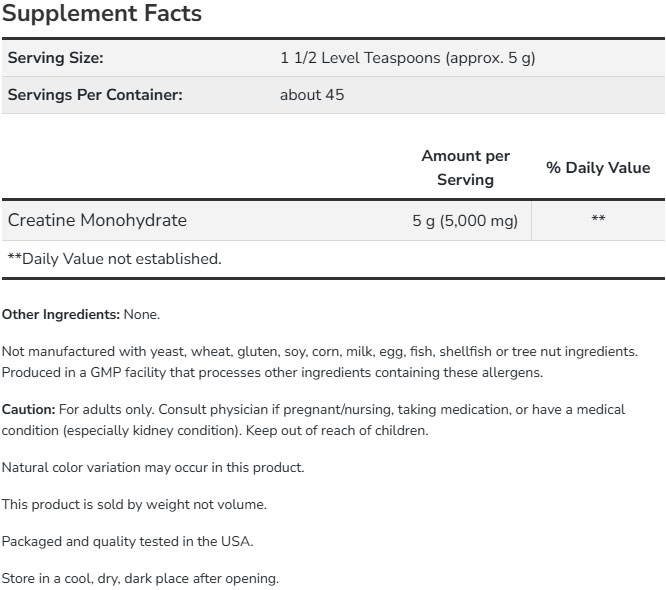Click the % Daily Value column header
Image resolution: width=666 pixels, height=590 pixels.
point(598,168)
